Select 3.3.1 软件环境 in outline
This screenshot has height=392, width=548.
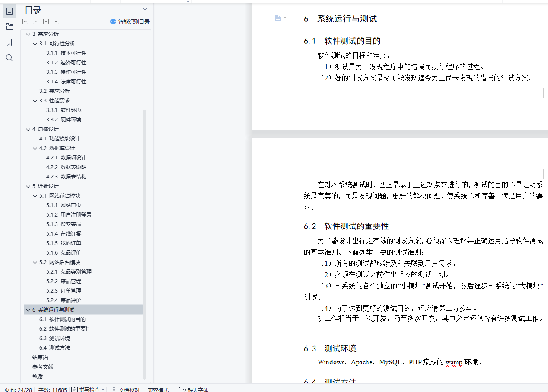[64, 110]
